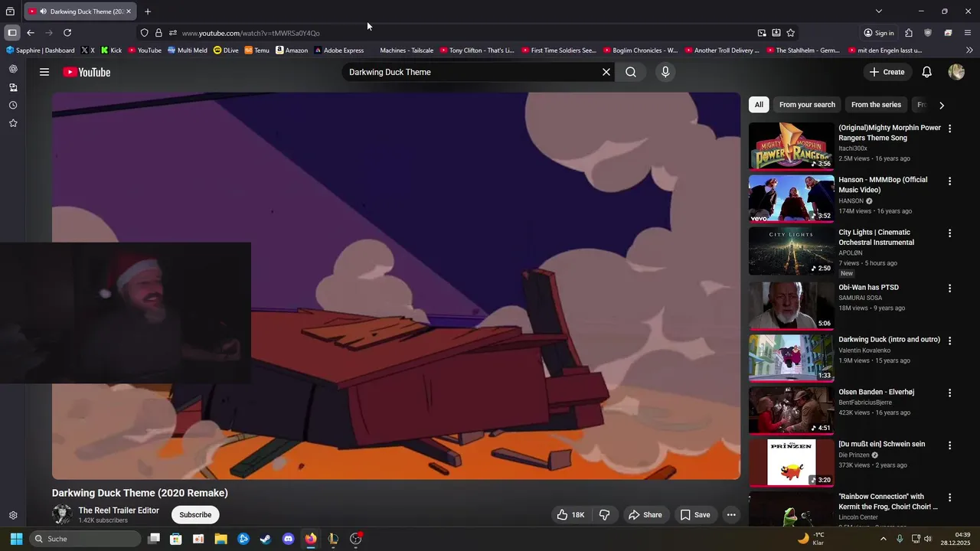
Task: Open options for Hanson MMMBop video
Action: (x=949, y=181)
